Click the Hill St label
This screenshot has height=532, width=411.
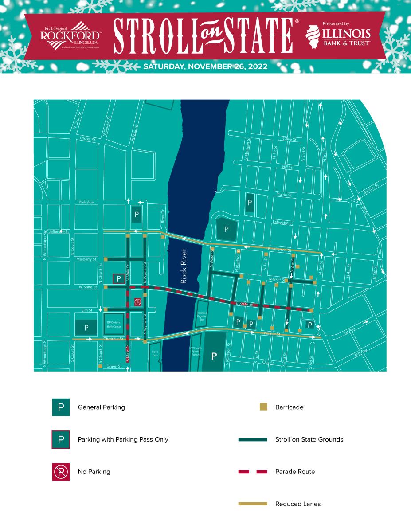click(x=287, y=167)
